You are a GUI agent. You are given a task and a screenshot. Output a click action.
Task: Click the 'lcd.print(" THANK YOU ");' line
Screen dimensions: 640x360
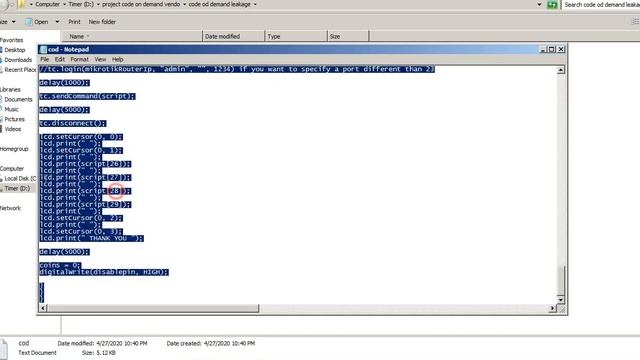pyautogui.click(x=91, y=238)
